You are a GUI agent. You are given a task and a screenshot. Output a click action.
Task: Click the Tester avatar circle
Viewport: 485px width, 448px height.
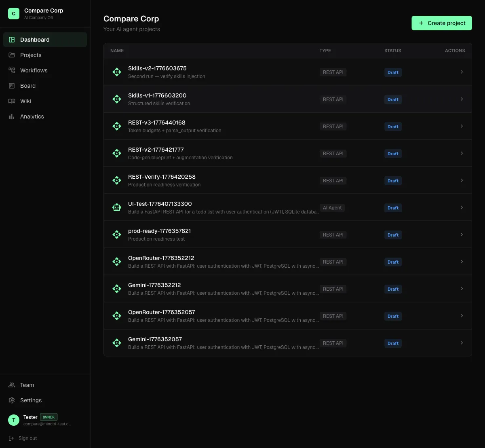pos(14,420)
